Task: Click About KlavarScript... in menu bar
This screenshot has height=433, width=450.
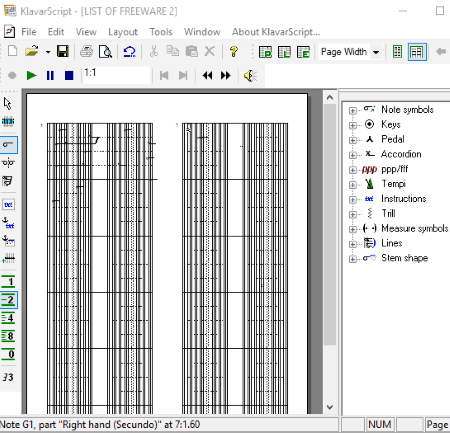Action: pos(276,32)
